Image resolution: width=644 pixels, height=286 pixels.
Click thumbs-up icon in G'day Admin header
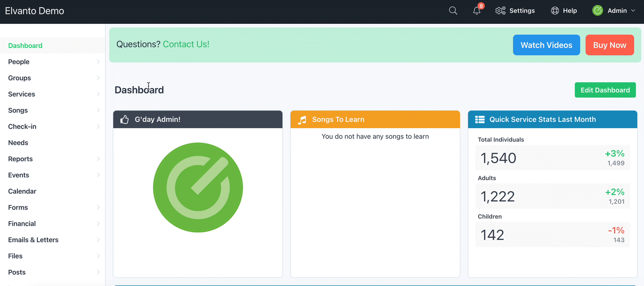(124, 119)
